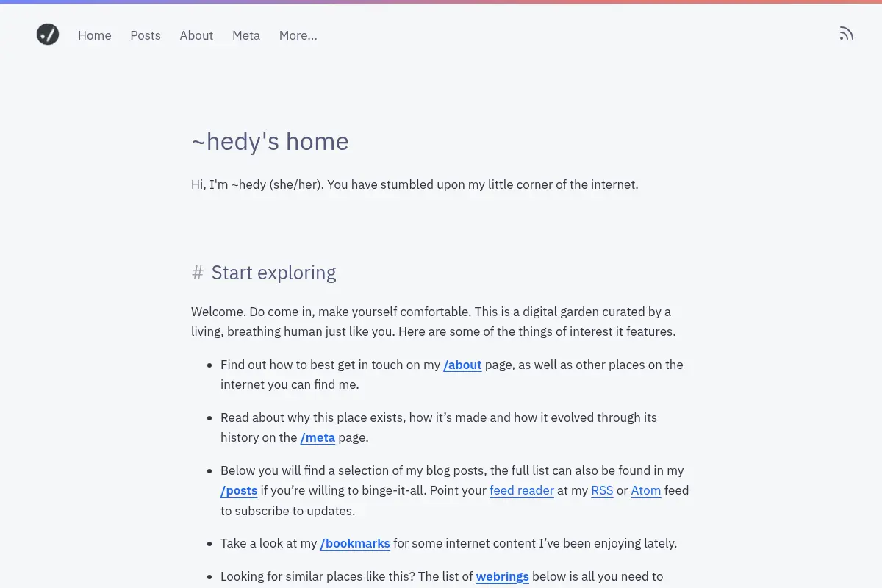Select About in the top navigation
This screenshot has height=588, width=882.
tap(196, 35)
